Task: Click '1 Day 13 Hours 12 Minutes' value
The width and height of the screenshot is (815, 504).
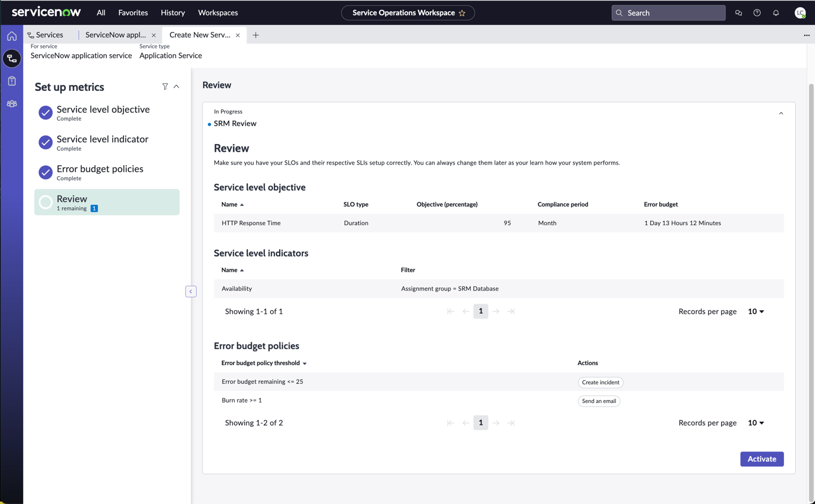Action: click(x=682, y=223)
